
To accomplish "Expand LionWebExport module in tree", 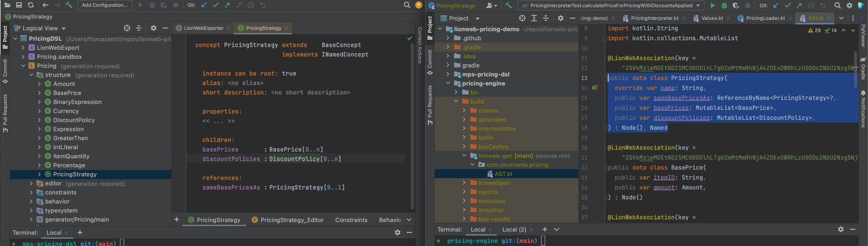I will coord(23,47).
